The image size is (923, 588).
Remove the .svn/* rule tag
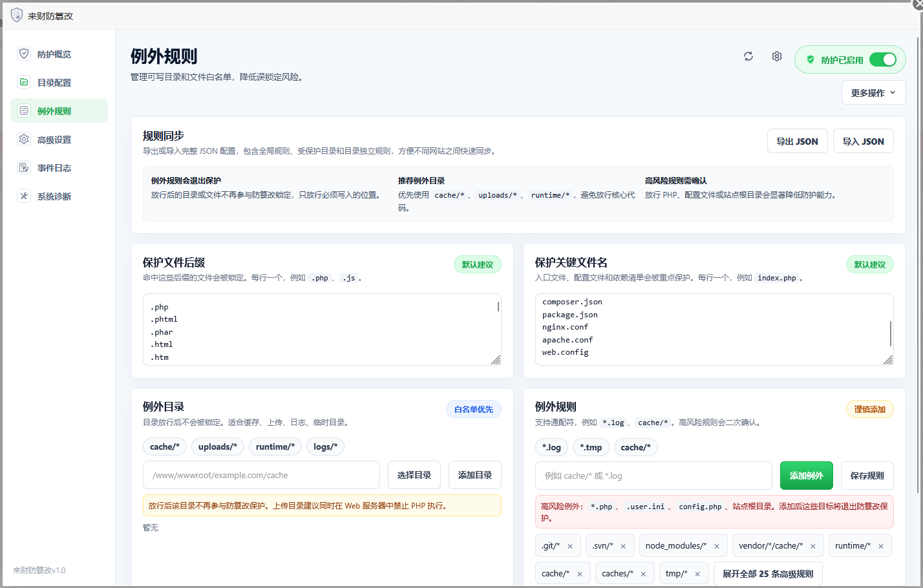(x=623, y=546)
